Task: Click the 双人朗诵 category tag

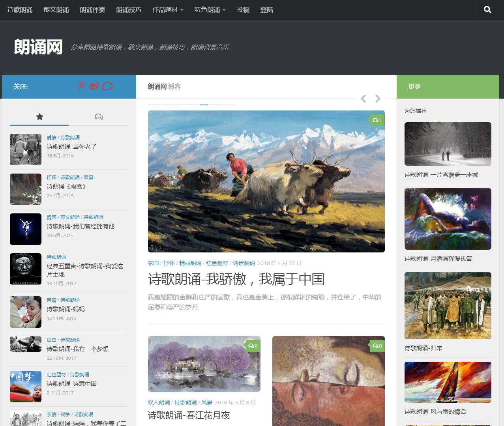Action: pos(159,402)
